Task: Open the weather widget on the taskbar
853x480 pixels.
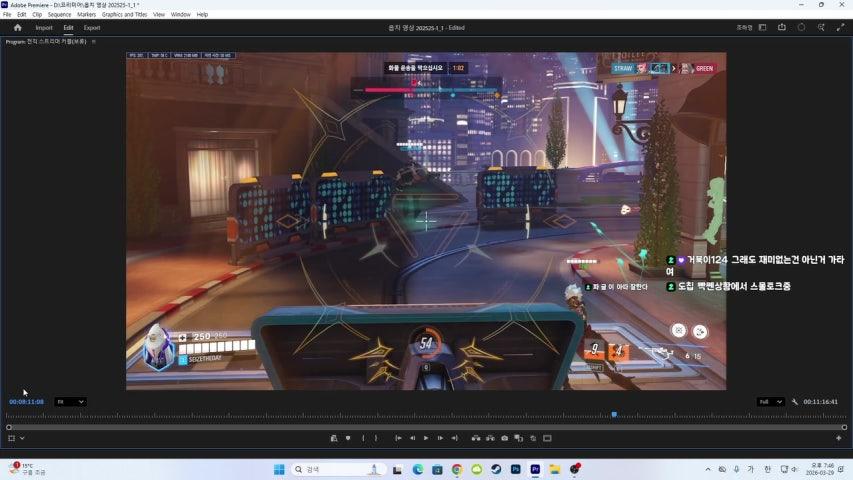Action: tap(27, 469)
